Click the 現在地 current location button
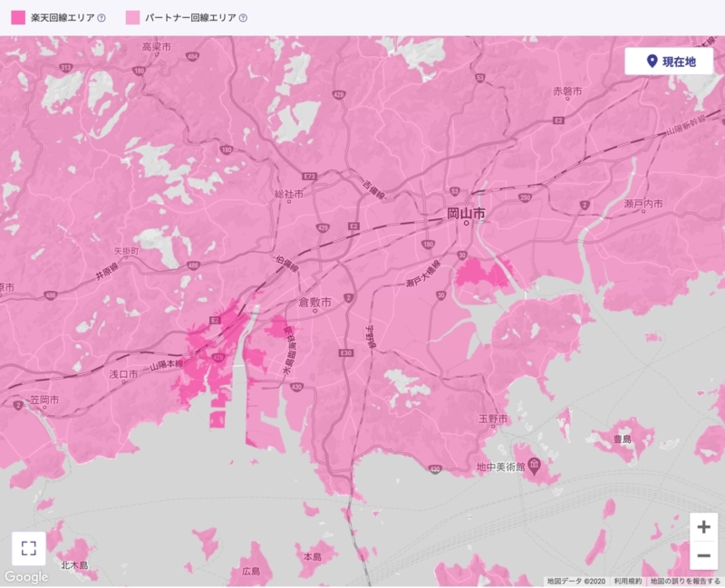The width and height of the screenshot is (725, 588). pyautogui.click(x=669, y=62)
